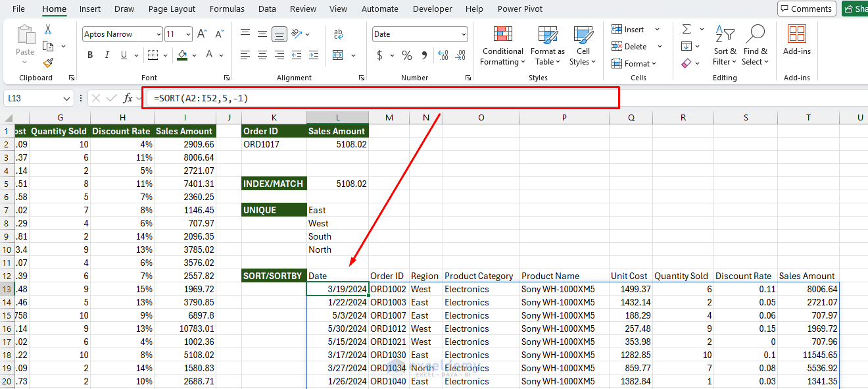This screenshot has height=389, width=868.
Task: Click the Increase Decimal icon
Action: pos(443,55)
